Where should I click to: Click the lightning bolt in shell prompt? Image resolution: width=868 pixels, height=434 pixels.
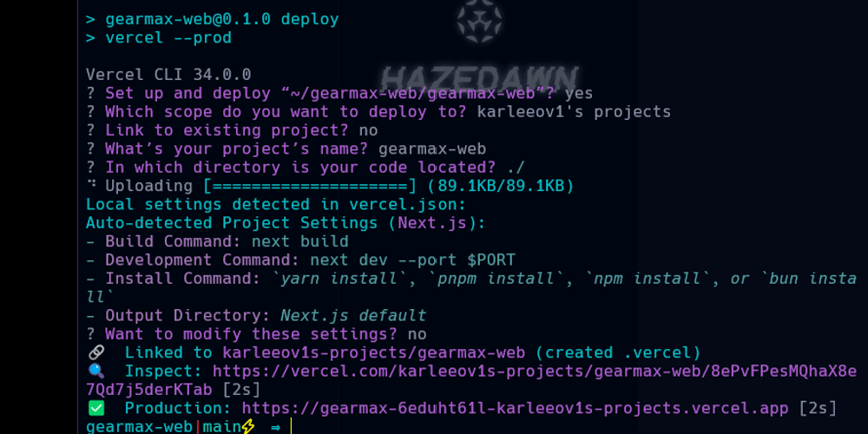pos(248,427)
